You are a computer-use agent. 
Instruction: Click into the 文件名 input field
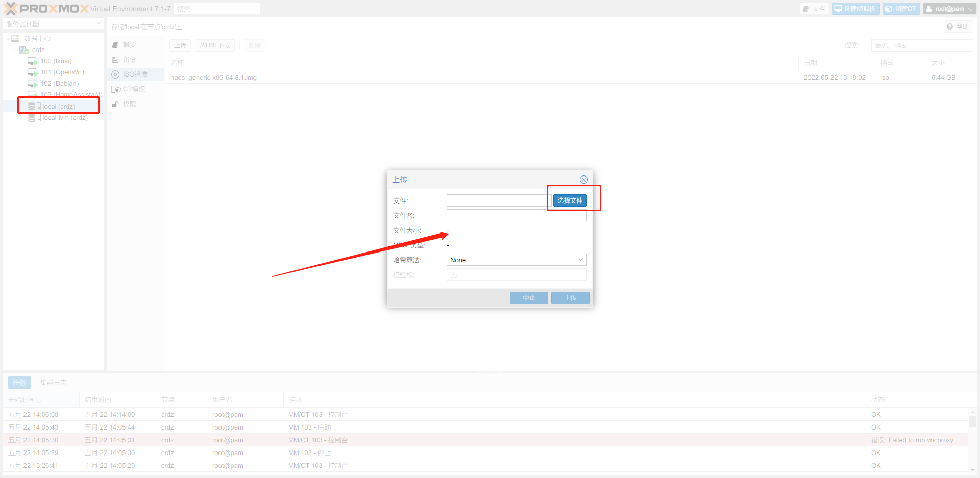pos(516,215)
